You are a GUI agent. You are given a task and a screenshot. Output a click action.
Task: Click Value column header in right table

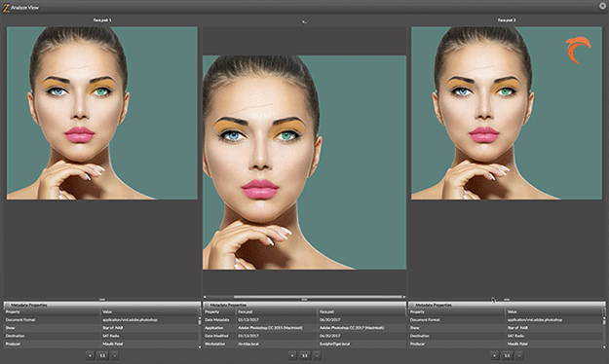click(x=553, y=311)
